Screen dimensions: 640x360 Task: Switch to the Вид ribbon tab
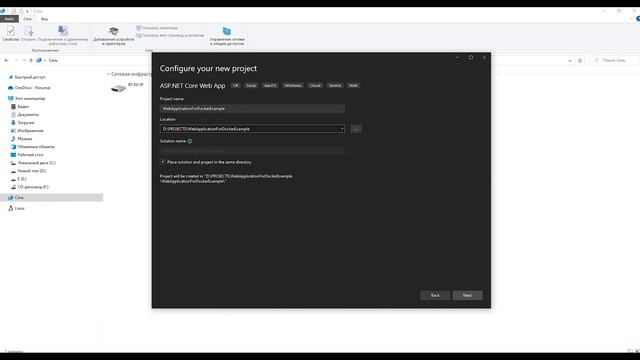[x=44, y=19]
